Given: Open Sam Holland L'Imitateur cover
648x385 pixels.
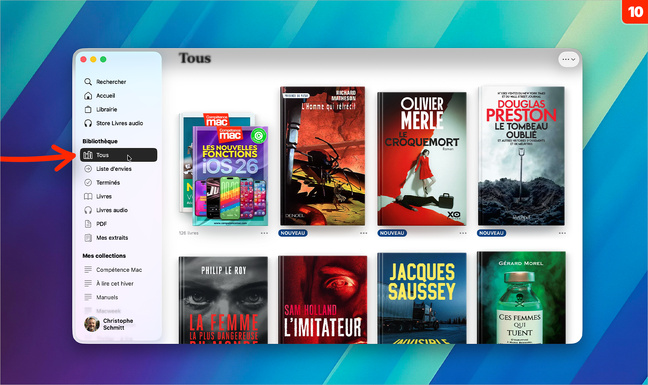Looking at the screenshot, I should pos(322,299).
